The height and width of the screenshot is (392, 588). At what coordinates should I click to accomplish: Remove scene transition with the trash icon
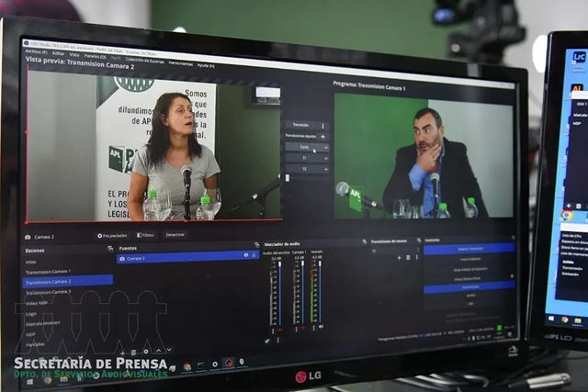tap(408, 257)
